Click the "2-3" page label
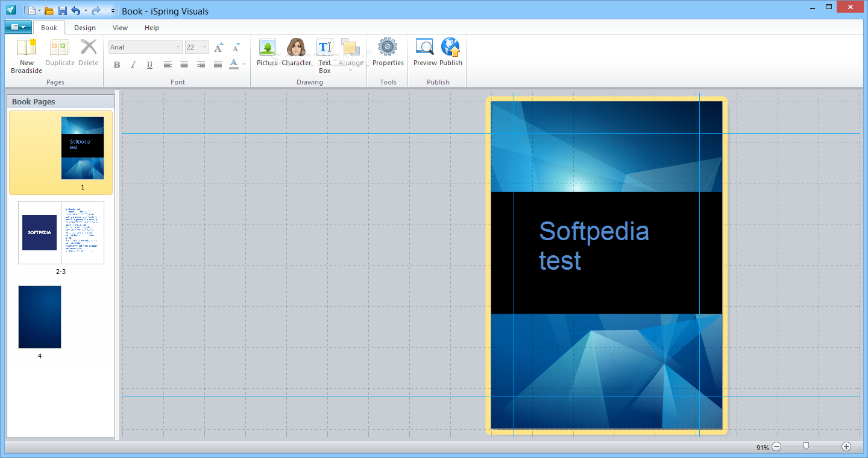The width and height of the screenshot is (868, 458). [x=61, y=272]
